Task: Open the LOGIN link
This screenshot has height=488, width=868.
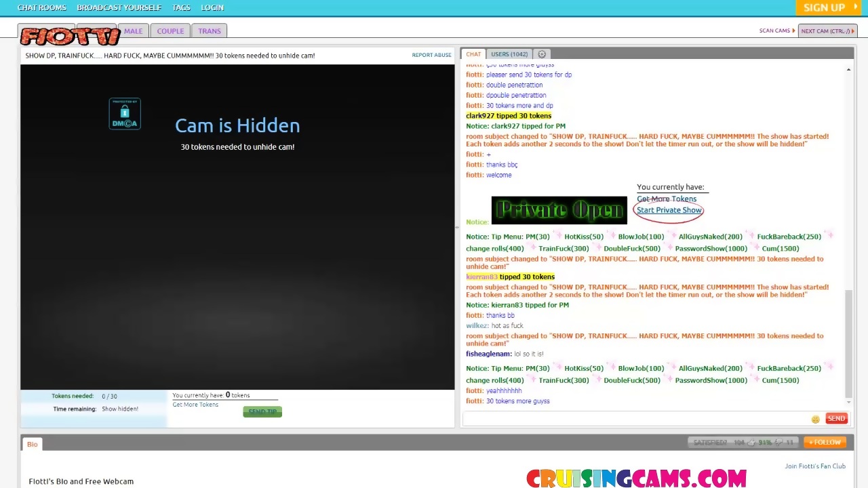Action: coord(212,7)
